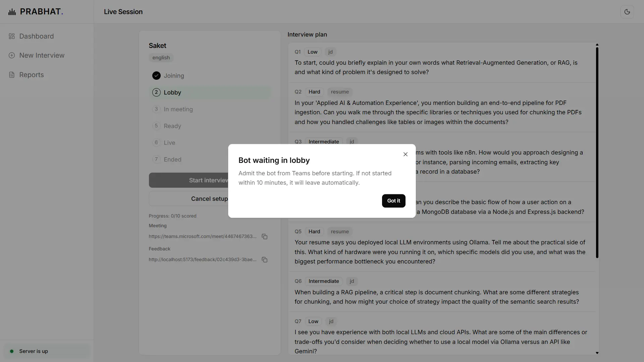Click the Reports document icon

pyautogui.click(x=12, y=75)
